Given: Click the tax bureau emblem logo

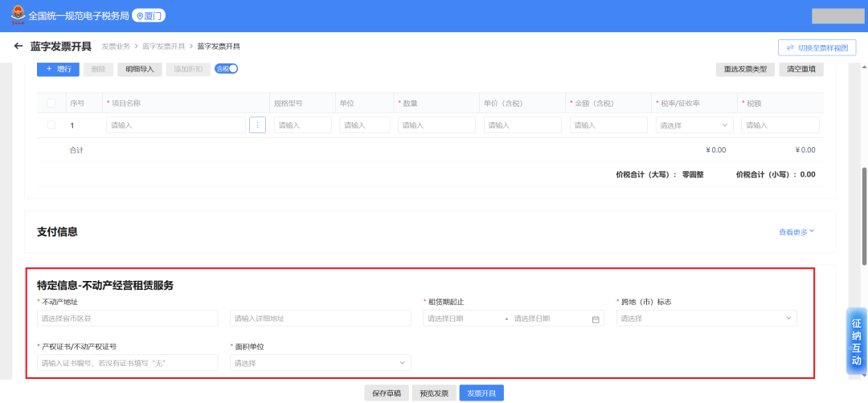Looking at the screenshot, I should (18, 16).
